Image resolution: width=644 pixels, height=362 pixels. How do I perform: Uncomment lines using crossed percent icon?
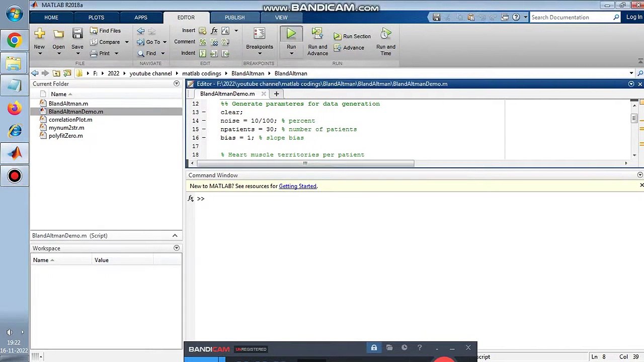[214, 42]
